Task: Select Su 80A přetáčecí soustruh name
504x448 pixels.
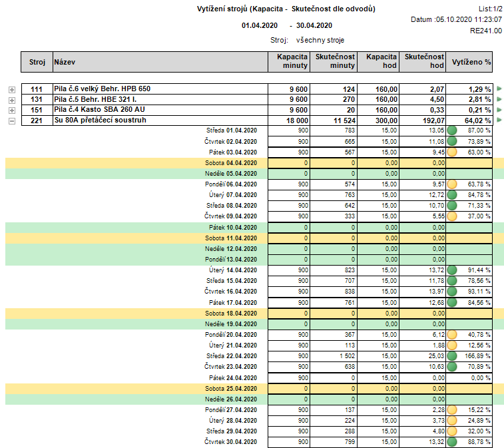Action: coord(101,120)
